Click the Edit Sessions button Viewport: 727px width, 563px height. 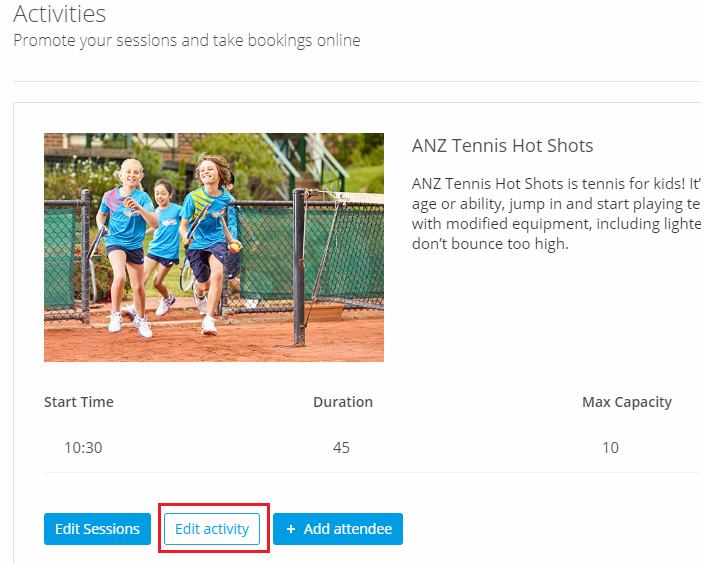pos(97,529)
